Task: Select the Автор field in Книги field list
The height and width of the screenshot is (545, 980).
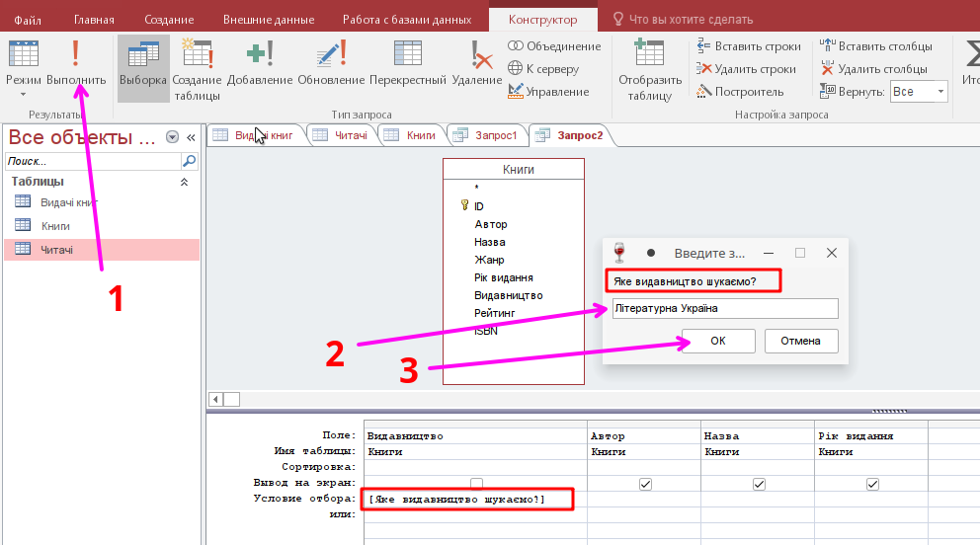Action: click(x=491, y=224)
